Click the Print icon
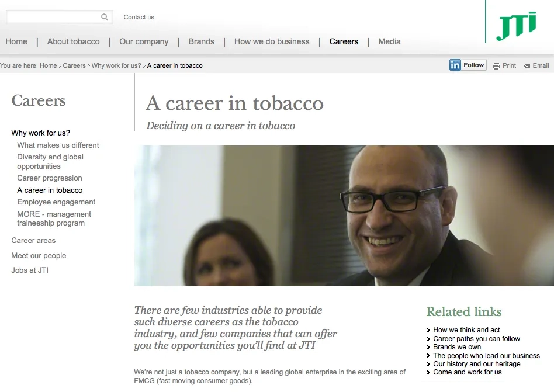This screenshot has width=554, height=392. 496,66
